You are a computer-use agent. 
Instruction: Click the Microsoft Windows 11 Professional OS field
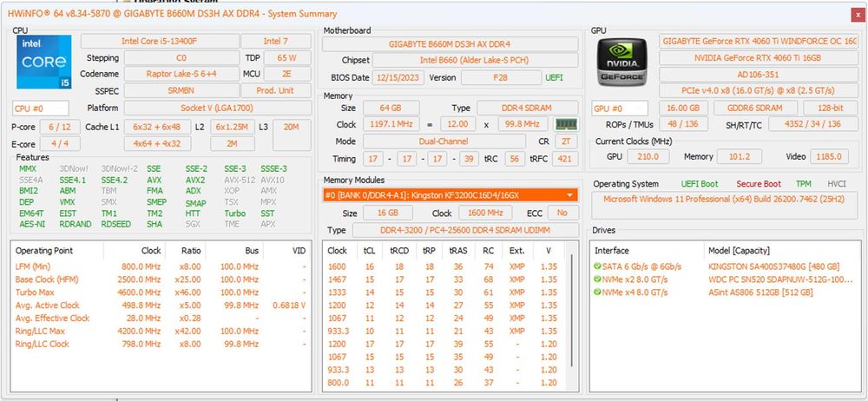pos(724,205)
